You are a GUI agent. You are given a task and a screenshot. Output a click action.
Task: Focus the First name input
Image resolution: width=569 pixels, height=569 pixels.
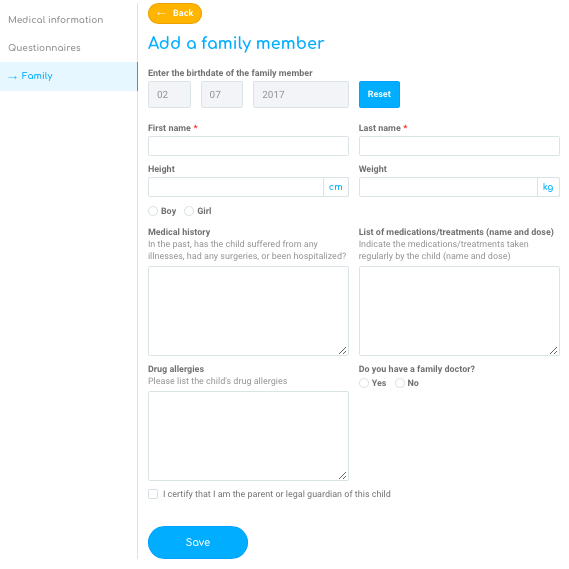(248, 146)
